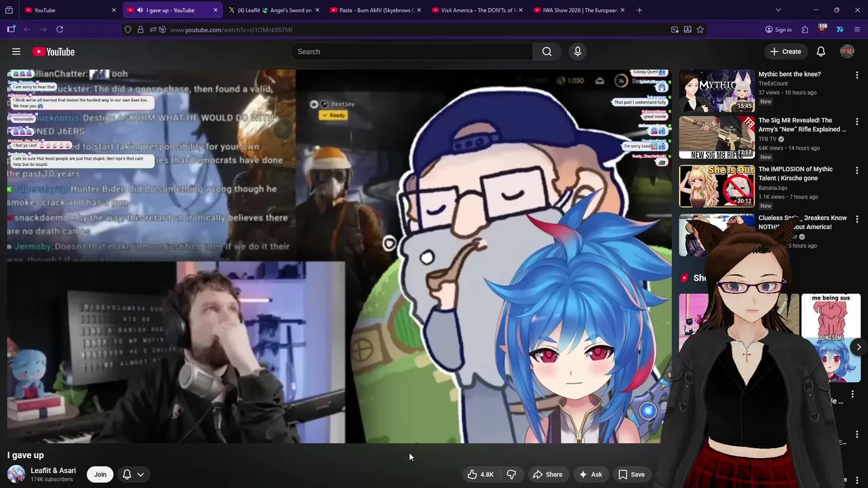Open tracking protection shield icon

point(127,29)
